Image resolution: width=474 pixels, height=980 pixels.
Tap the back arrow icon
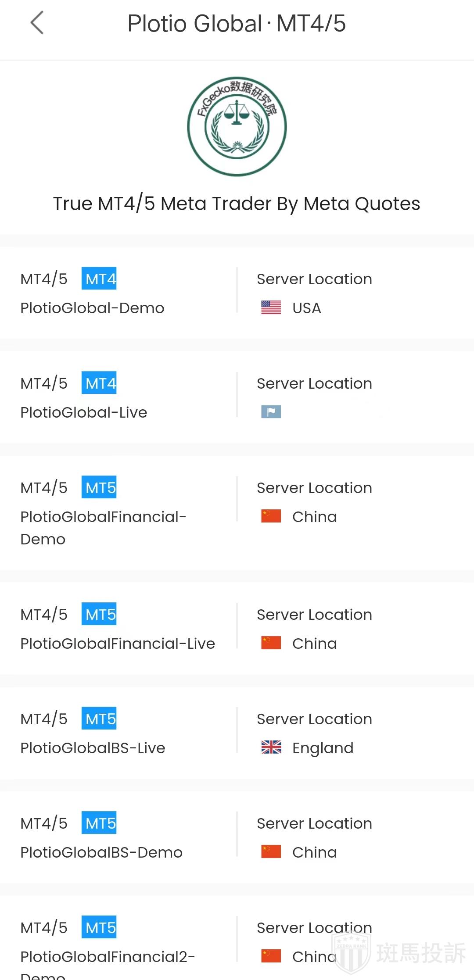click(37, 23)
